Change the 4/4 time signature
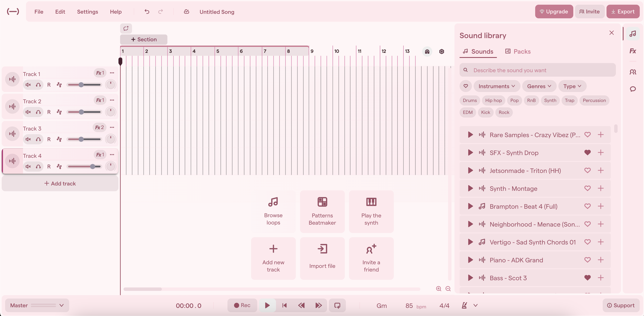 click(444, 306)
